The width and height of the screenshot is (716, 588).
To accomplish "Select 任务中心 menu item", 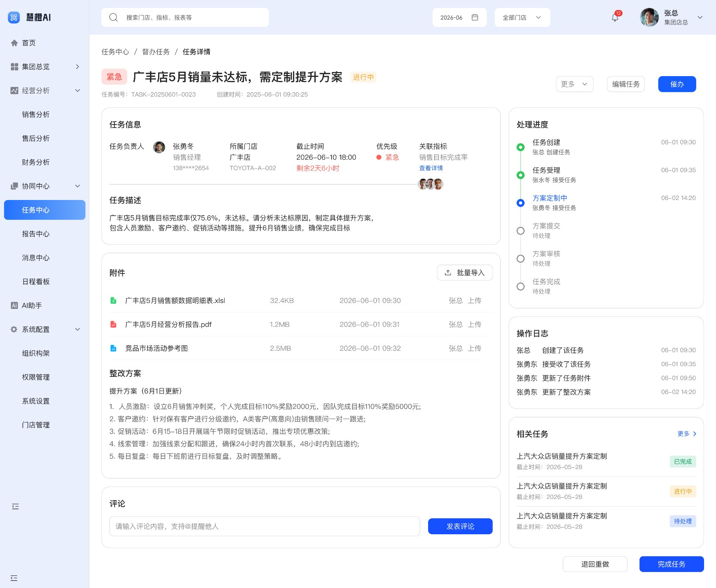I will pyautogui.click(x=45, y=210).
